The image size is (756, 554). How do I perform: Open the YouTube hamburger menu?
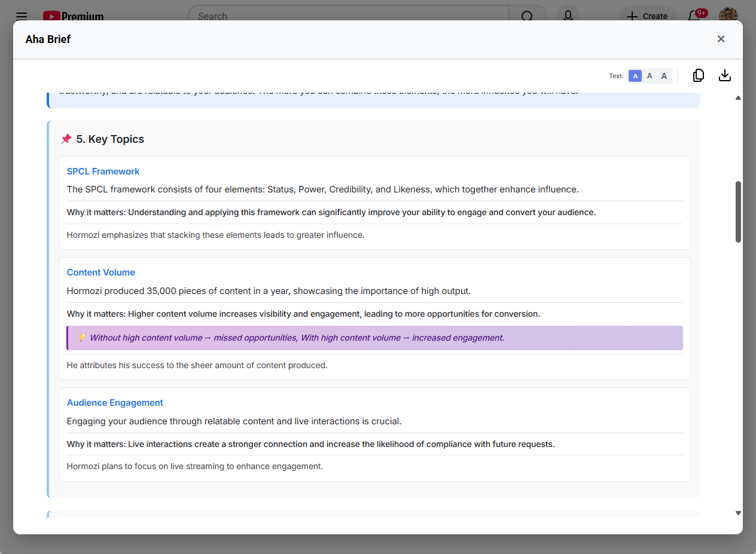(22, 16)
